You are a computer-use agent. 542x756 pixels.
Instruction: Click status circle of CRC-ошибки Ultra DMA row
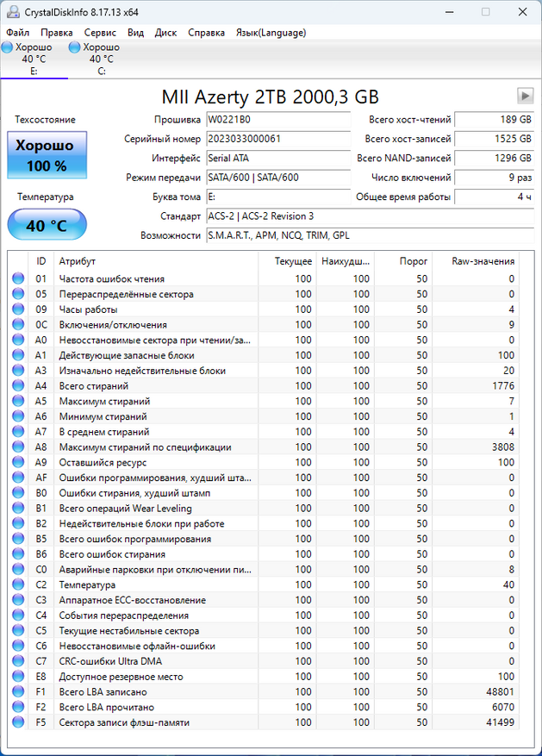(x=18, y=661)
